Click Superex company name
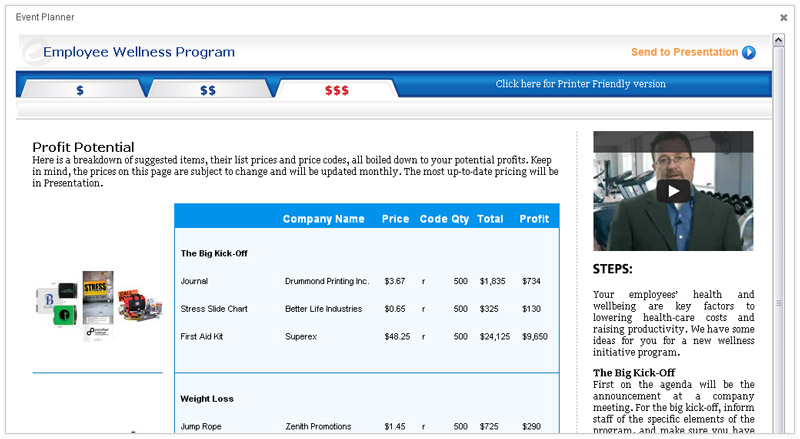This screenshot has width=800, height=439. (x=301, y=336)
